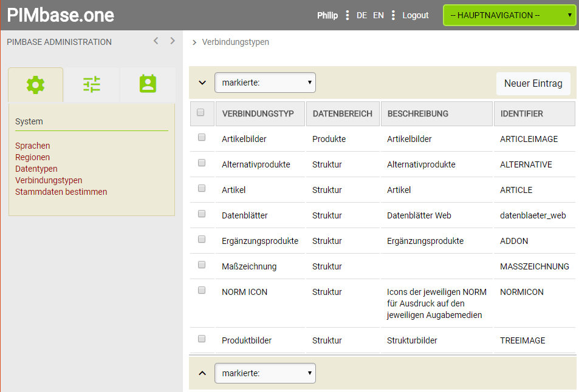
Task: Click Logout in the top bar
Action: (416, 15)
